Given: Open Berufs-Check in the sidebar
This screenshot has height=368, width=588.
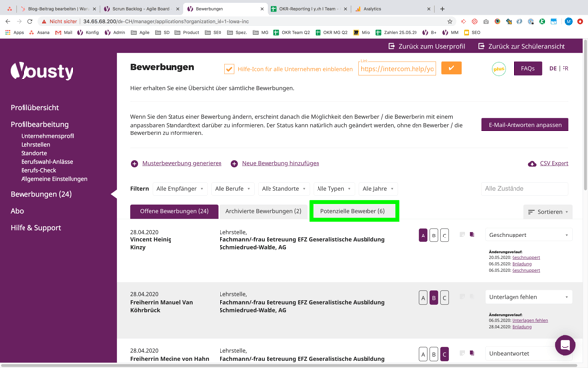Looking at the screenshot, I should (38, 170).
